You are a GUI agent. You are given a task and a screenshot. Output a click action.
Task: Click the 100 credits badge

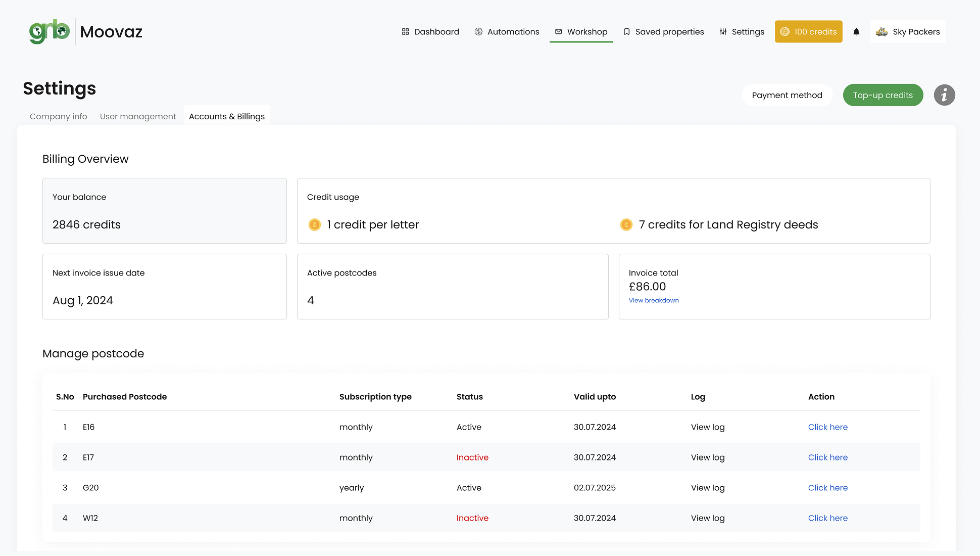tap(808, 32)
